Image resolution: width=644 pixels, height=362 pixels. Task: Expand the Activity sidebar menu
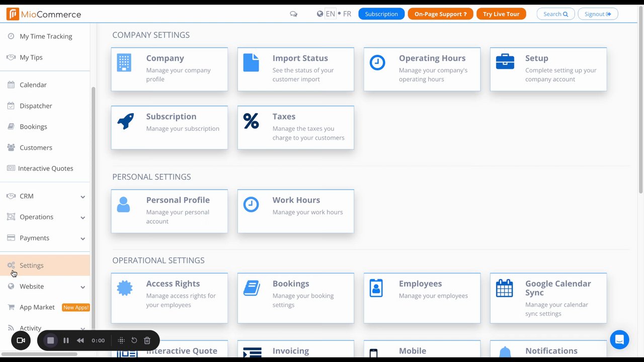coord(83,329)
